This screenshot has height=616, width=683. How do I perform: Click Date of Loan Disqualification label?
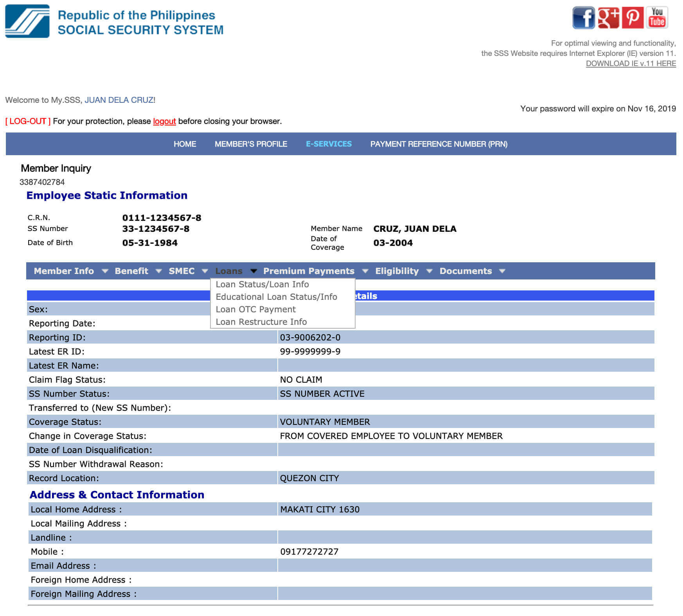pos(90,449)
